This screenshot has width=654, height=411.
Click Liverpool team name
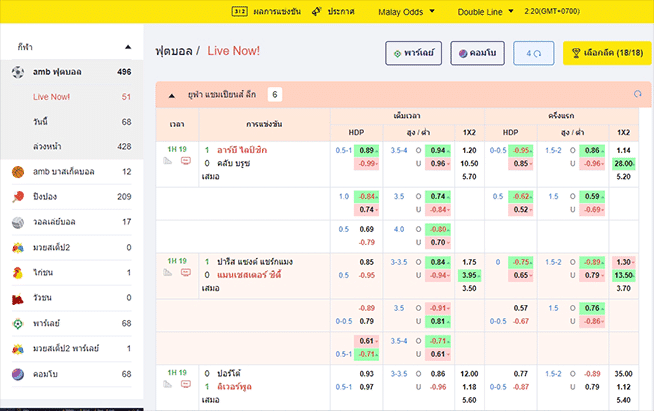coord(234,387)
